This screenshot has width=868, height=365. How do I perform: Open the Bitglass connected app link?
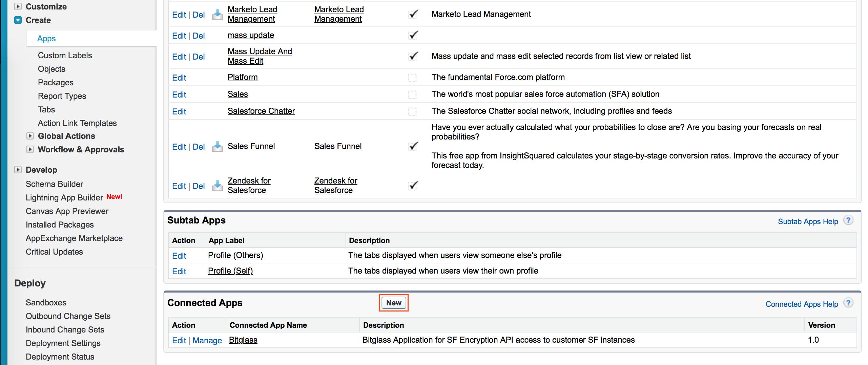click(x=243, y=340)
